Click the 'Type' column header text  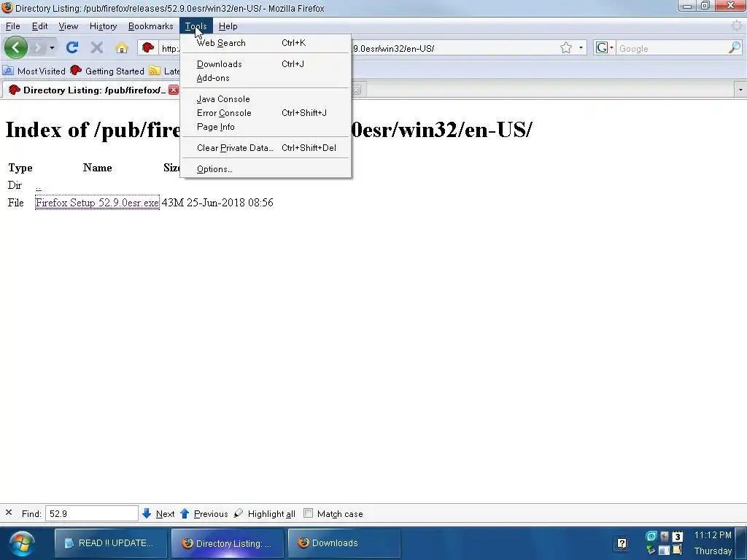point(20,168)
